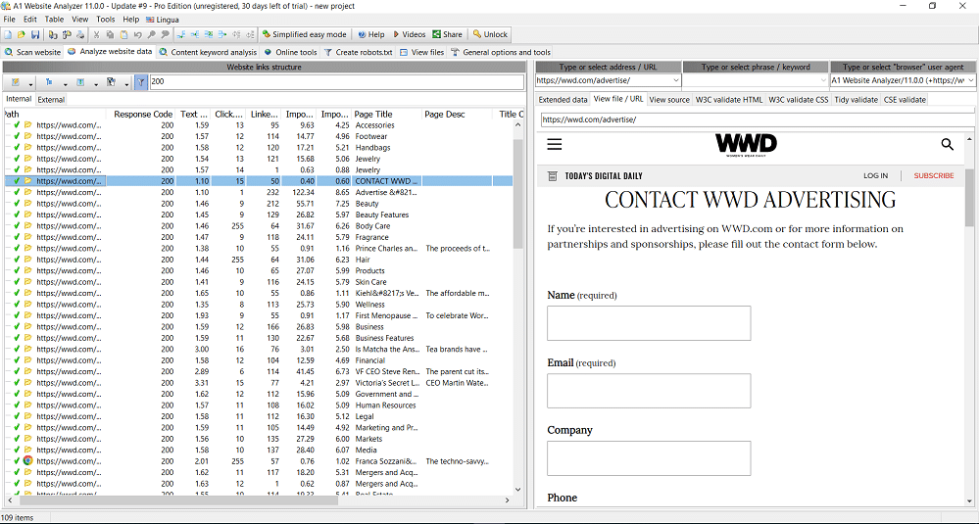Viewport: 980px width, 524px height.
Task: Click the Email input field
Action: pos(649,391)
